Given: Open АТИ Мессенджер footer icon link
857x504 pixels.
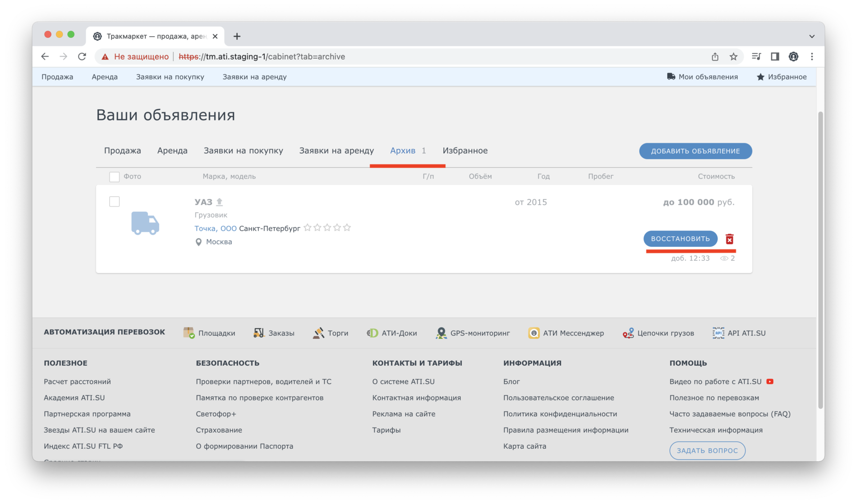Looking at the screenshot, I should point(566,333).
